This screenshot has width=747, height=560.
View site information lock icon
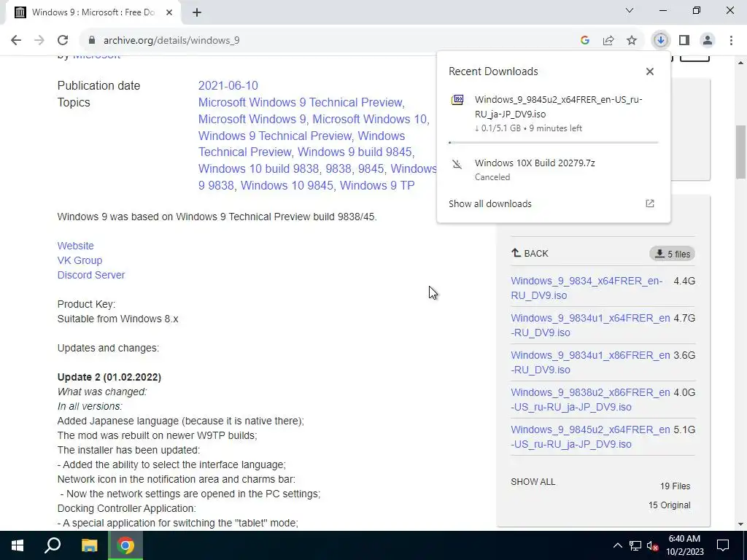coord(92,41)
